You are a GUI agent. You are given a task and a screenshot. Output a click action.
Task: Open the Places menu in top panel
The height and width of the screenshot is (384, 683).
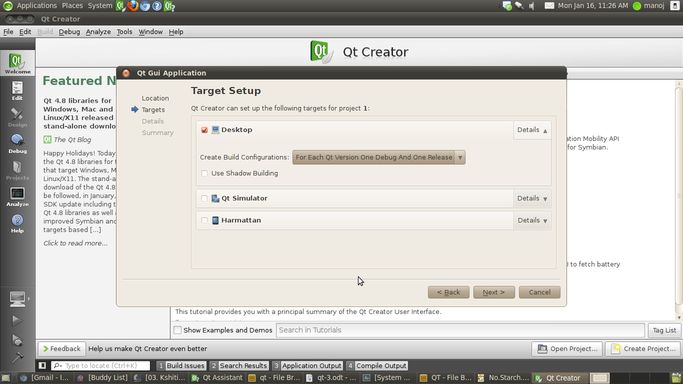pos(72,6)
